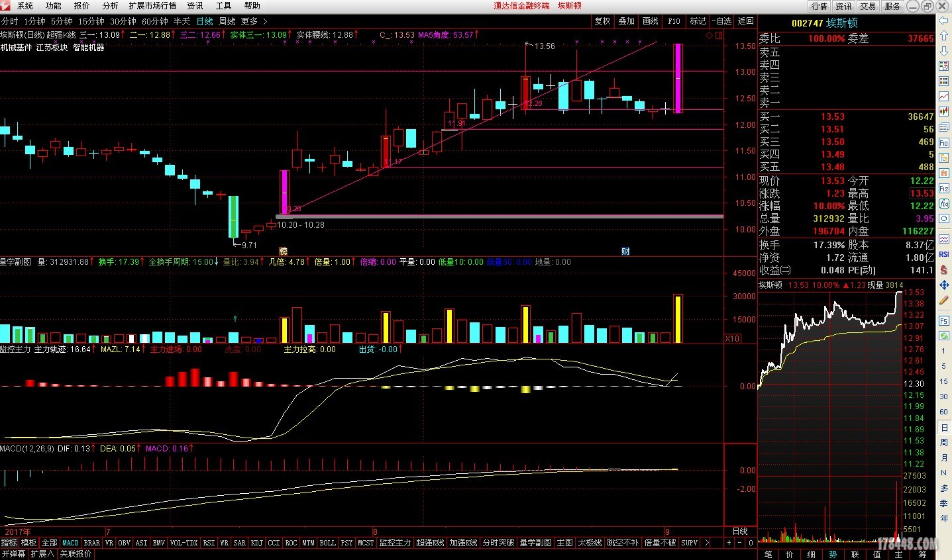Switch chart to 60分钟 period
This screenshot has width=952, height=560.
155,21
